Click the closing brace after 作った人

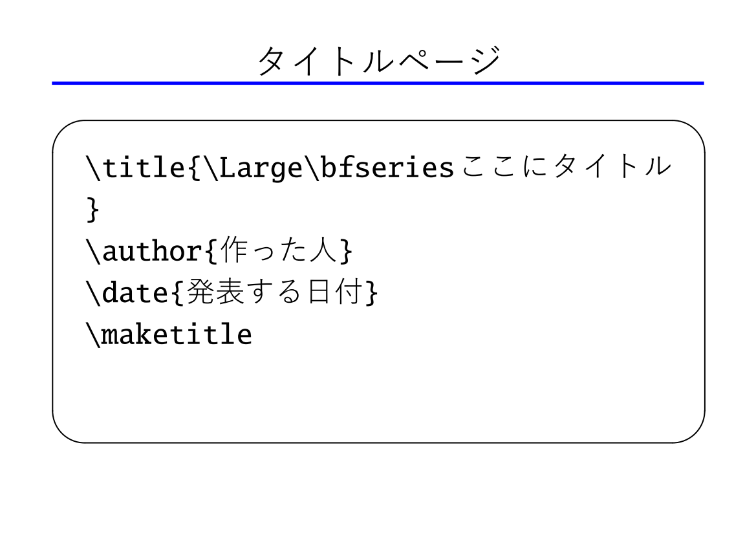point(346,251)
